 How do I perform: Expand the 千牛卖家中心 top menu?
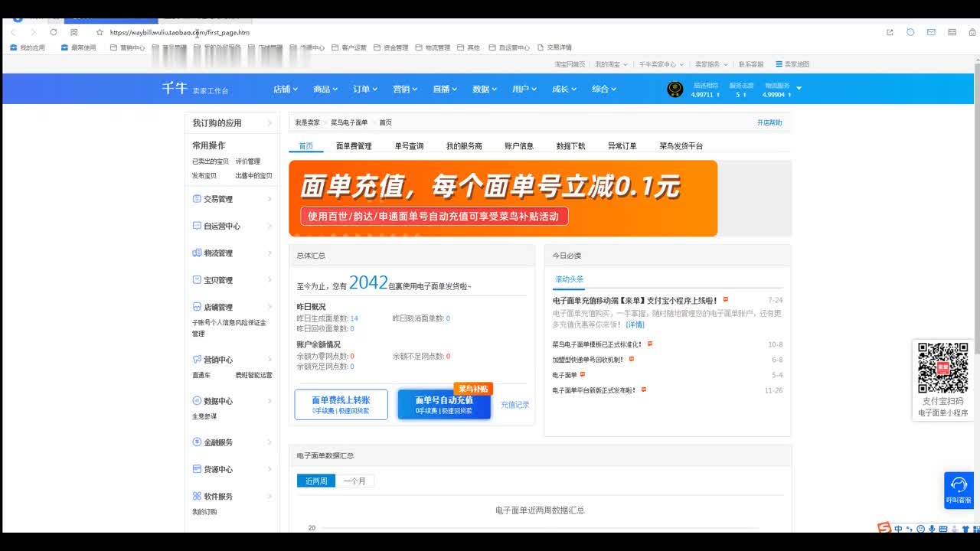click(662, 64)
